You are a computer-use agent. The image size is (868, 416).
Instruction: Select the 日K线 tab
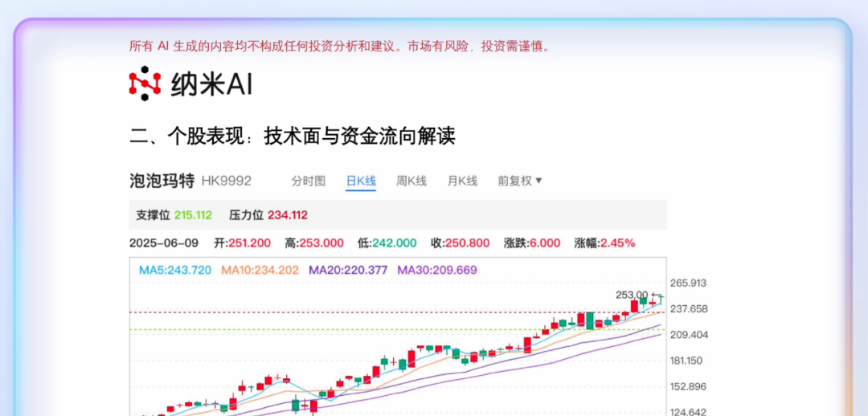click(361, 181)
